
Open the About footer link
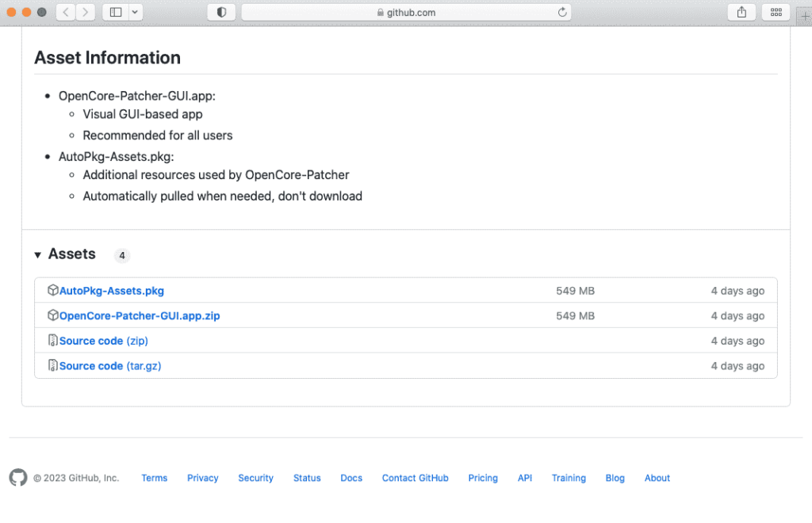coord(657,478)
